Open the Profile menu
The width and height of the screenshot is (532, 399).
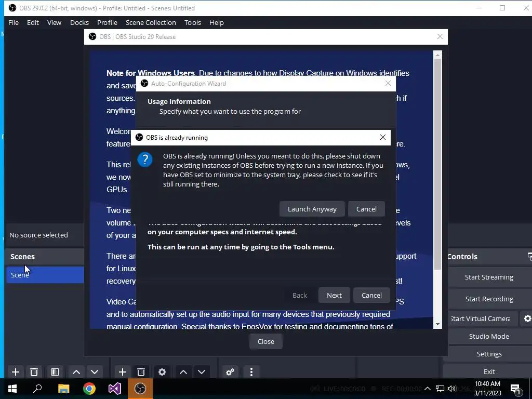[107, 22]
